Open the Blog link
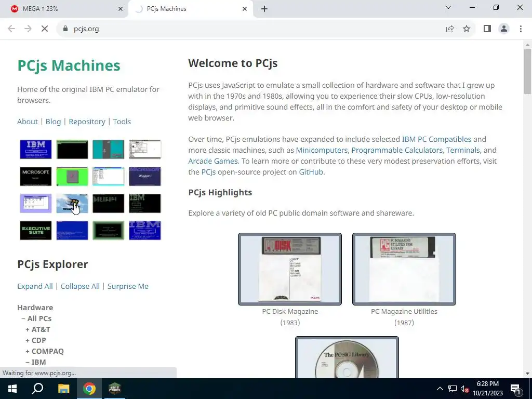The image size is (532, 399). 54,122
